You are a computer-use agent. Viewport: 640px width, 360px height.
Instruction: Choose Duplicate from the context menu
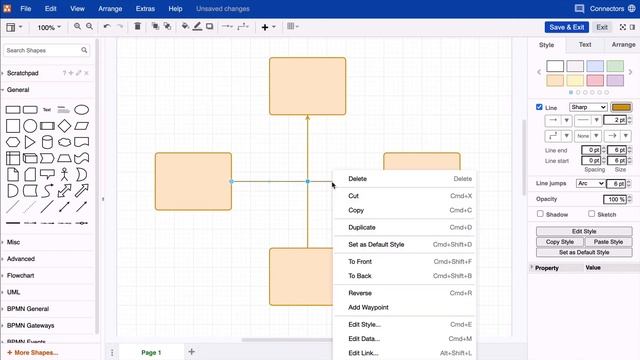pos(405,227)
